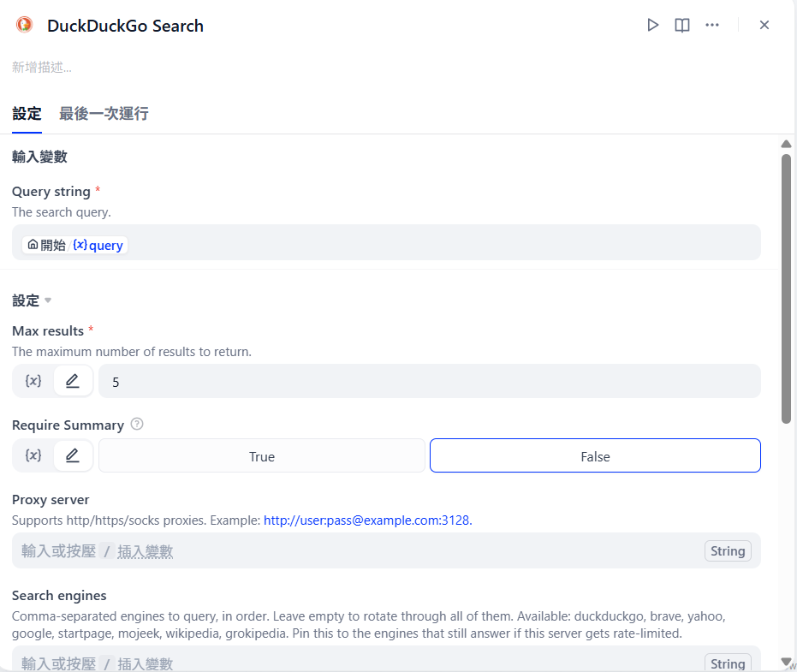
Task: Close the DuckDuckGo Search panel
Action: (x=764, y=25)
